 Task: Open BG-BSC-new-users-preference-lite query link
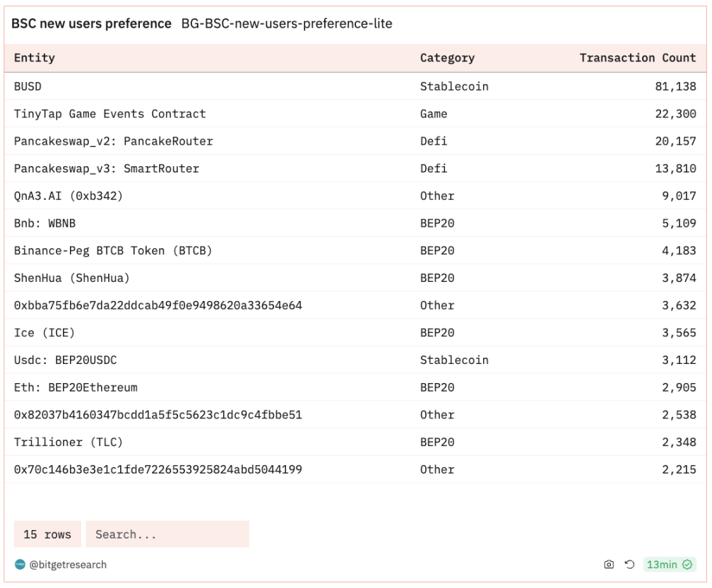click(x=287, y=23)
